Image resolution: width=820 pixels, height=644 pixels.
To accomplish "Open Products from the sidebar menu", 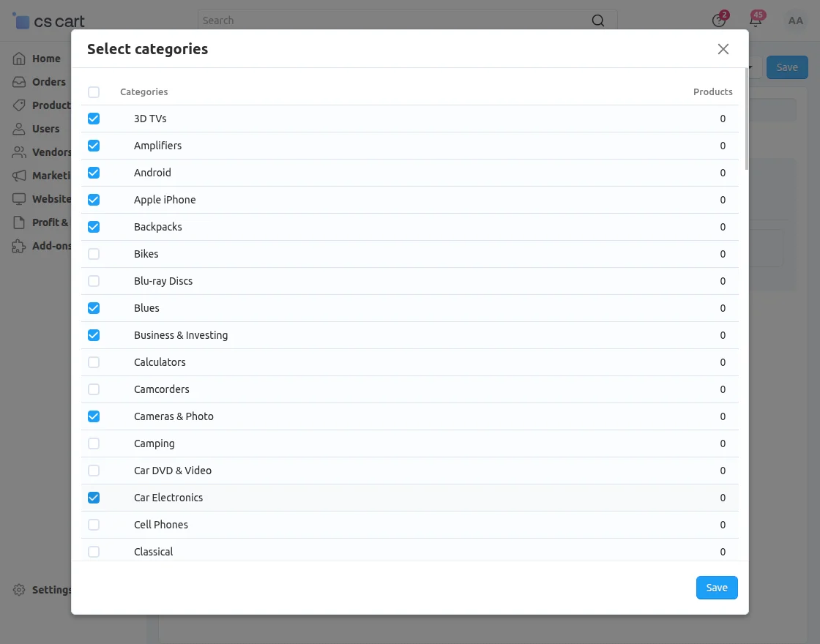I will (19, 105).
